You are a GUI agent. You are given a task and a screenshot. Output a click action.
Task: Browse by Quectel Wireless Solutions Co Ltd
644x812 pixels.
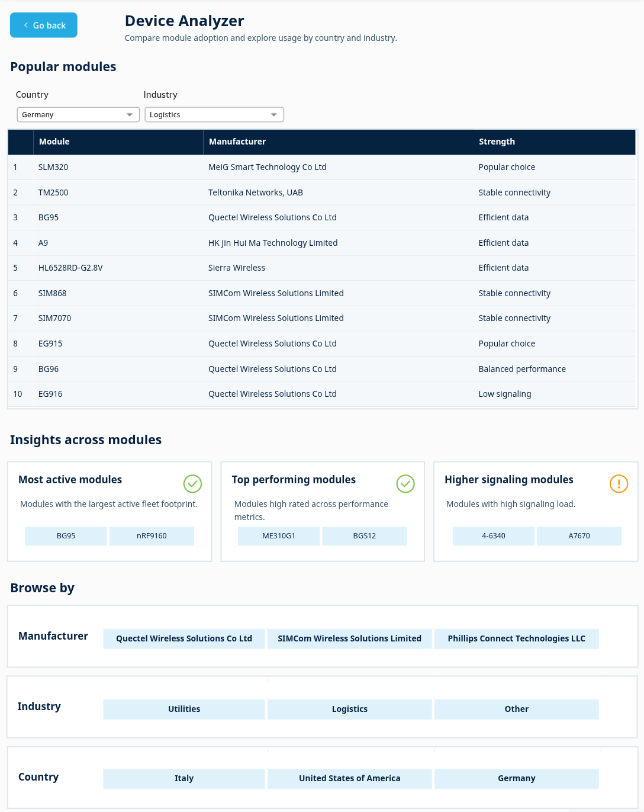point(184,638)
